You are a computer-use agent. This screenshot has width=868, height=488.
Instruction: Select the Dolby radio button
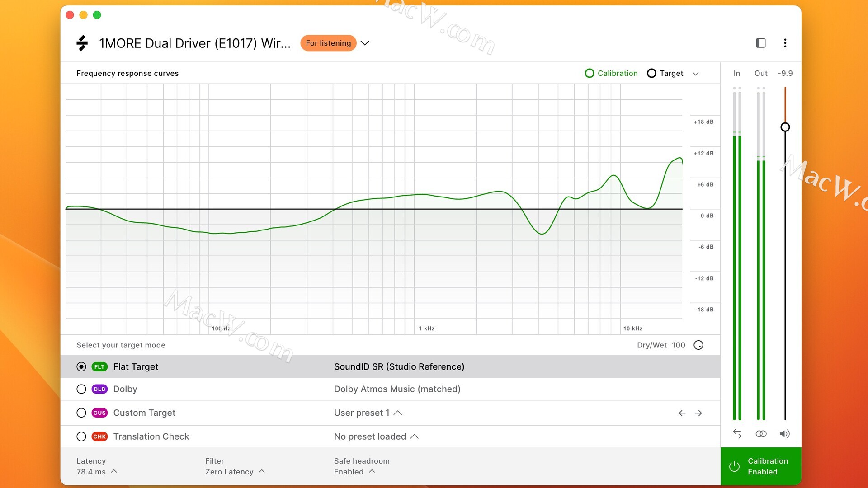(x=81, y=389)
